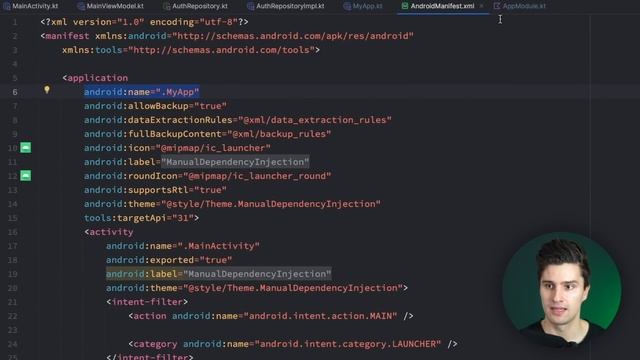The width and height of the screenshot is (640, 360).
Task: Click line number 6 in the gutter
Action: [x=15, y=92]
